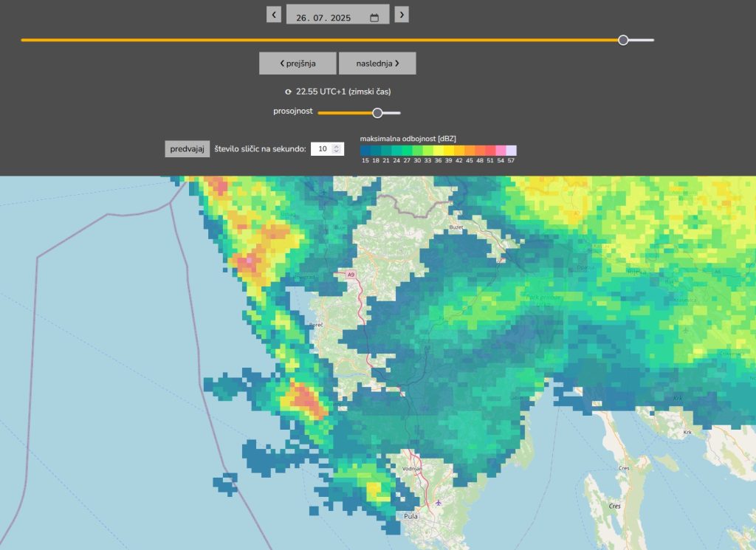Click the clock icon beside 22.55 UTC+1

click(289, 92)
